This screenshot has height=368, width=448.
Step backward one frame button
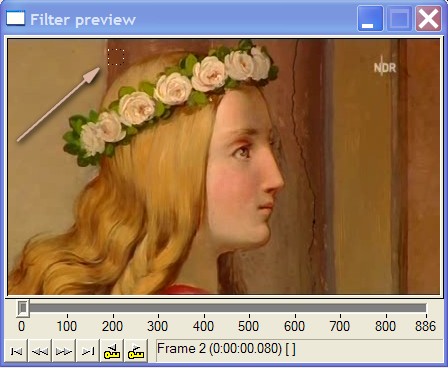click(x=40, y=351)
